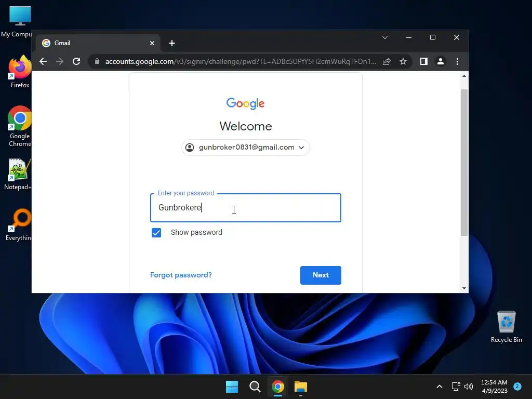Uncheck the Show password checkbox
532x399 pixels.
156,233
